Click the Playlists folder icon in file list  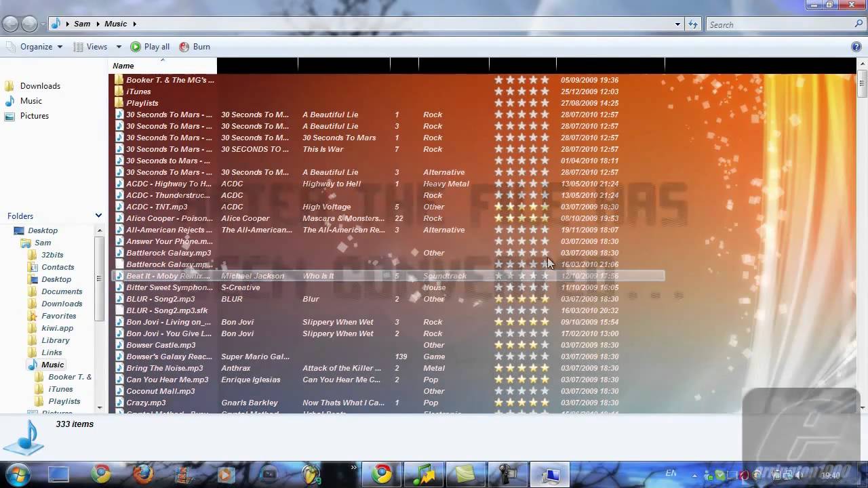click(x=119, y=103)
